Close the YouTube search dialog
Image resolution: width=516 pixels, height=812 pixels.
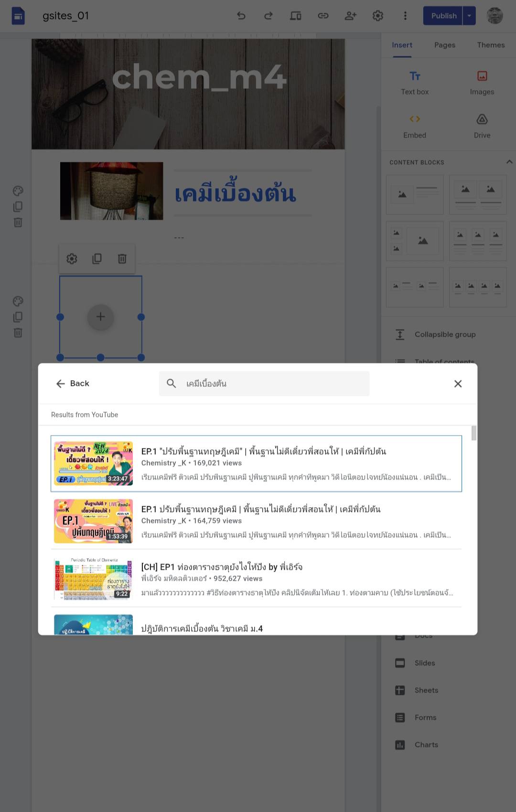pyautogui.click(x=458, y=384)
